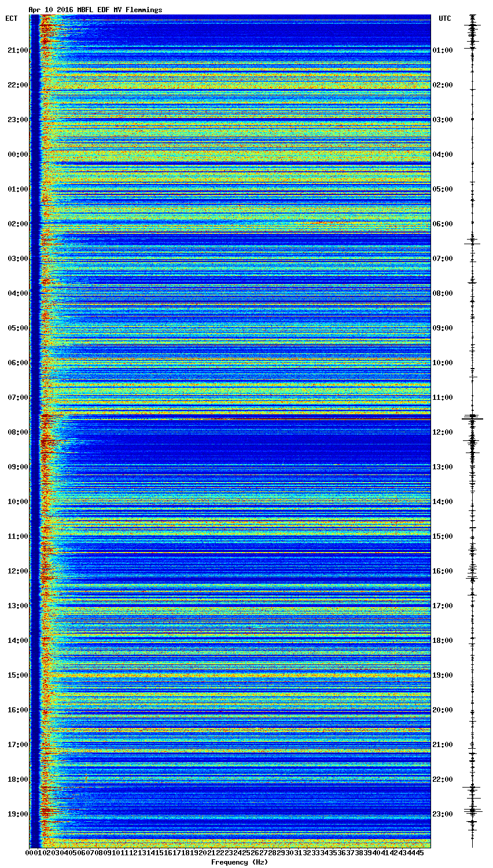Image resolution: width=493 pixels, height=868 pixels.
Task: Pick the 08:00 label on the UTC axis
Action: [443, 293]
